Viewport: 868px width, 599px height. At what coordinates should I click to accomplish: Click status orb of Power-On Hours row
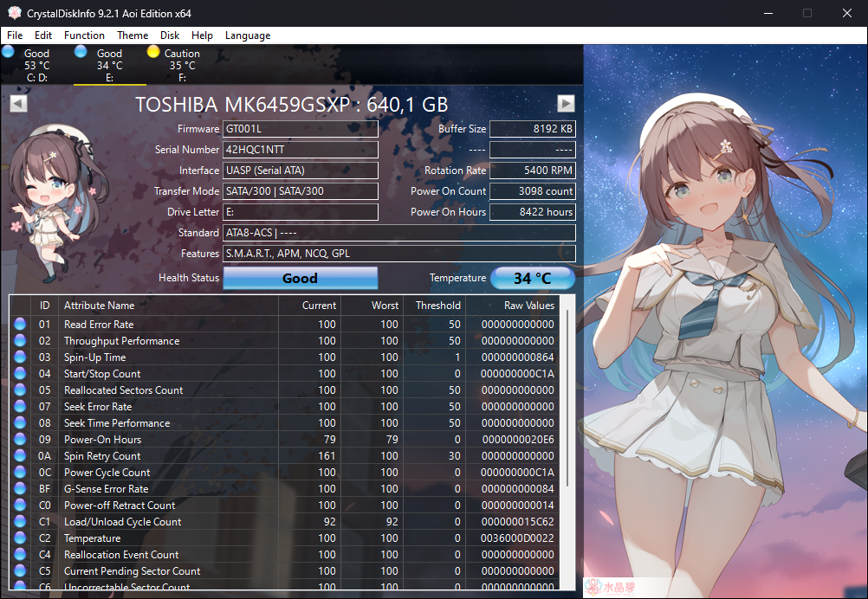pos(20,439)
